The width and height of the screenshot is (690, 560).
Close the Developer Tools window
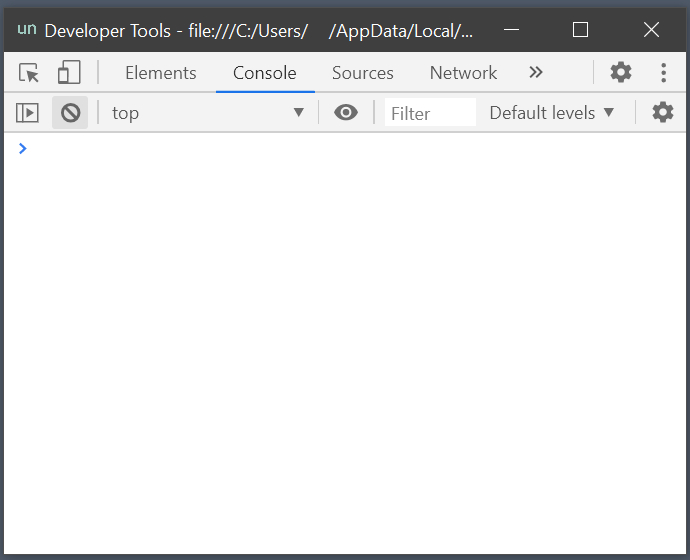(x=651, y=30)
